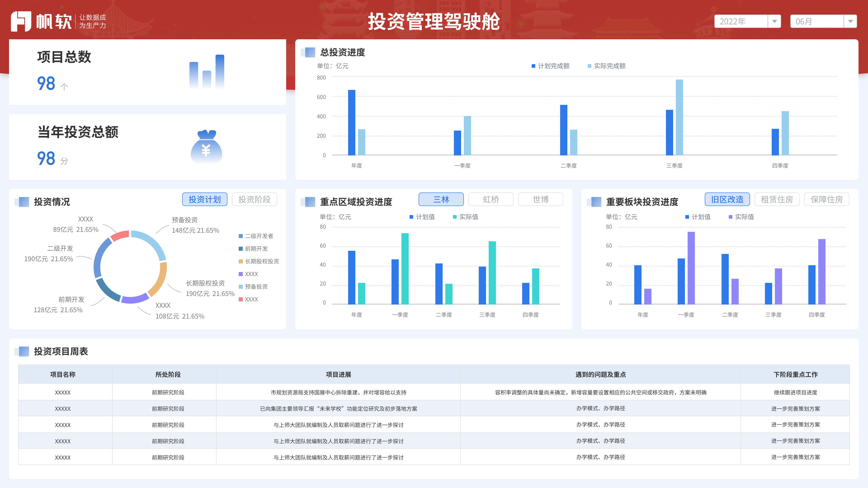Switch to the 虹桥 region tab
The width and height of the screenshot is (868, 488).
[x=491, y=199]
